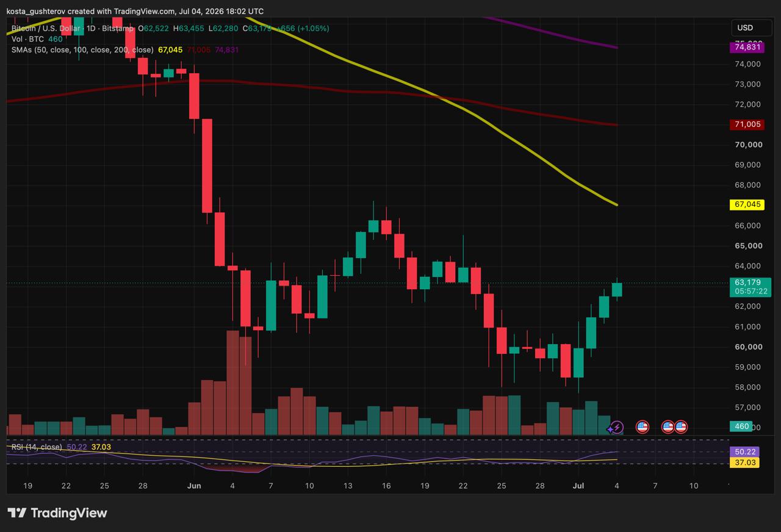The image size is (781, 532).
Task: Click the red 71,005 value in SMAs legend
Action: pyautogui.click(x=198, y=50)
